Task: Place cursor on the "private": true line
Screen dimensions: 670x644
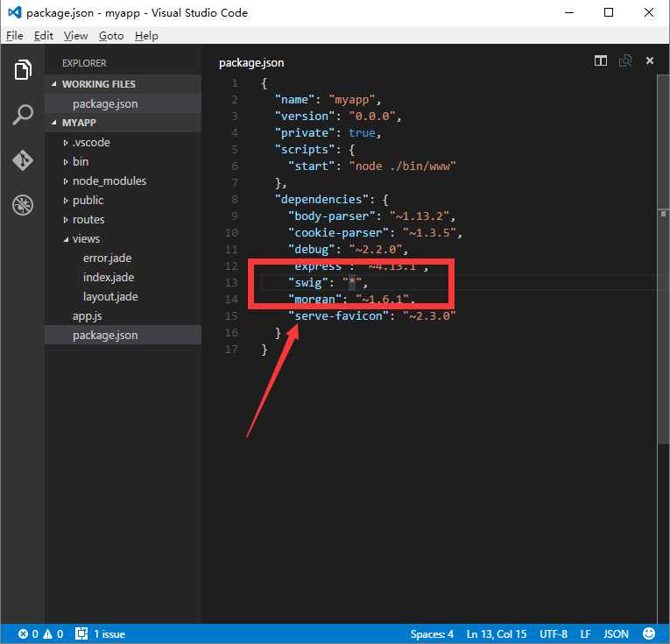Action: pyautogui.click(x=328, y=133)
